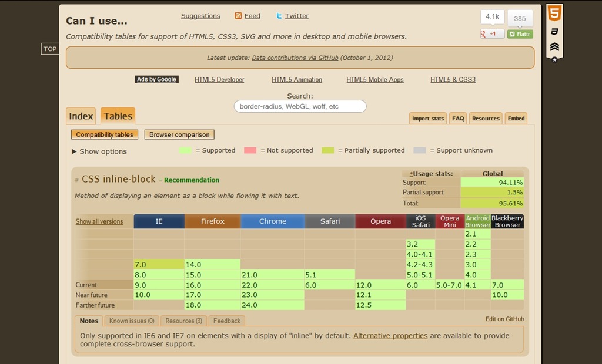Click the Ads by Google label

tap(156, 79)
